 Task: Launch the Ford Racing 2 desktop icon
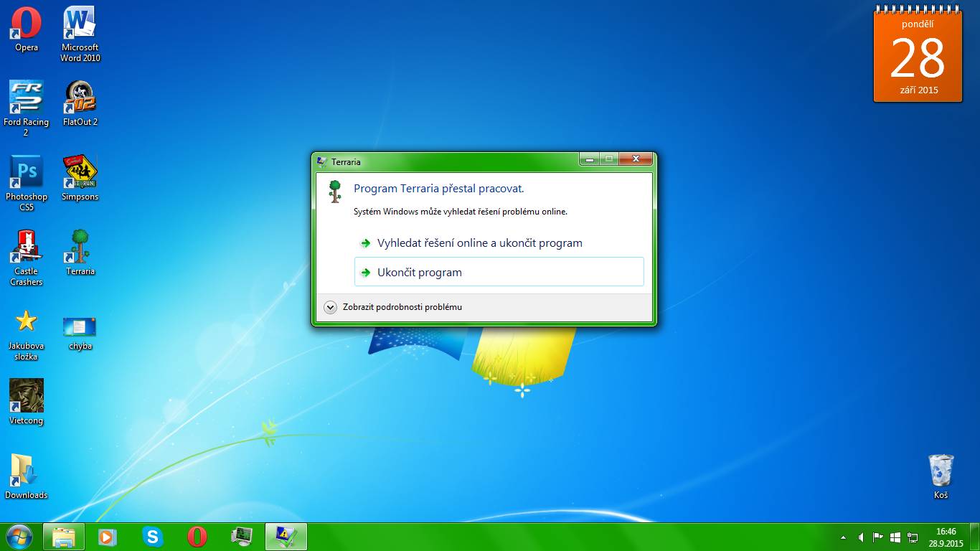(27, 108)
